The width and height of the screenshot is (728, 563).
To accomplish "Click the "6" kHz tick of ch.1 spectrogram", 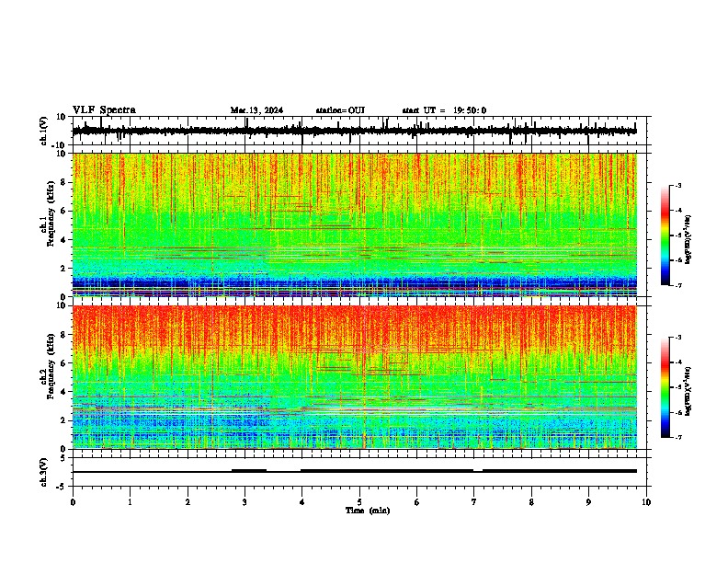I will click(64, 211).
